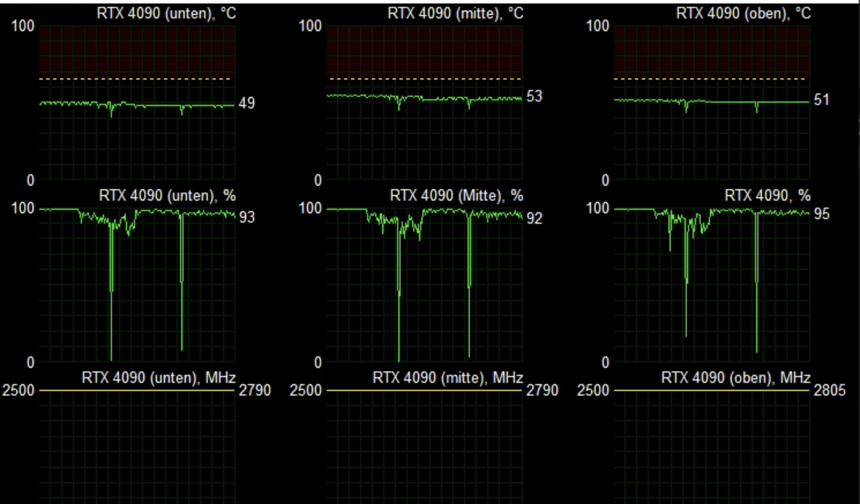This screenshot has height=504, width=860.
Task: Click inside the unten usage percent graph
Action: 137,285
